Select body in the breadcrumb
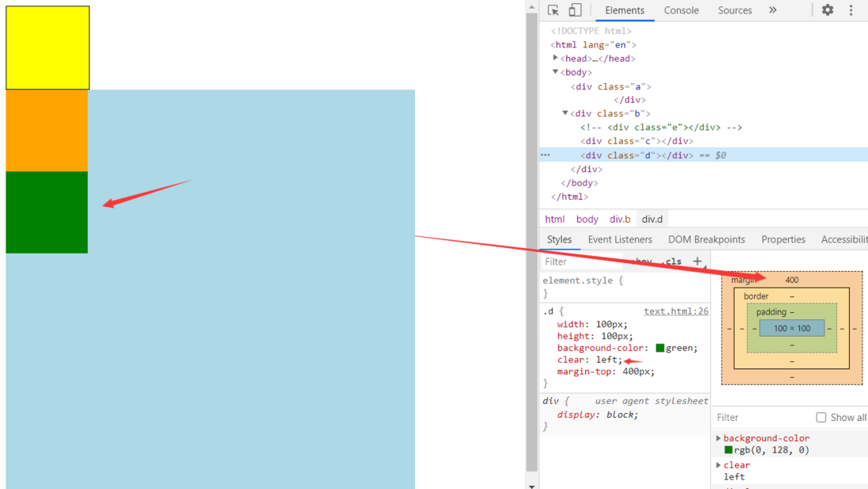The image size is (868, 489). point(587,219)
